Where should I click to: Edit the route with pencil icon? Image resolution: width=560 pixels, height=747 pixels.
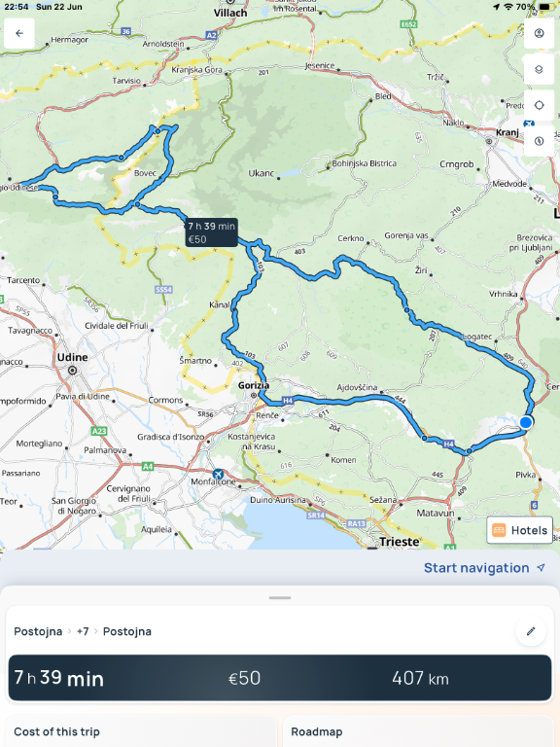click(531, 631)
